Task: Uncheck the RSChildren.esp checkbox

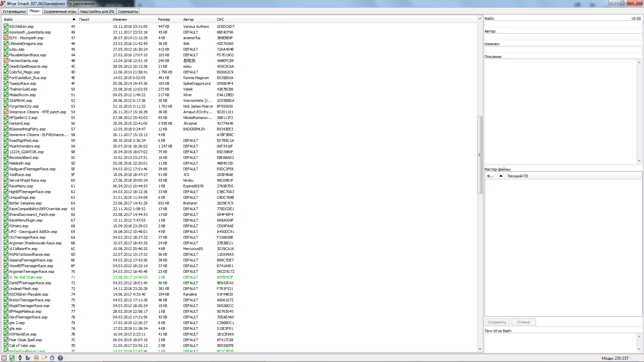Action: point(6,26)
